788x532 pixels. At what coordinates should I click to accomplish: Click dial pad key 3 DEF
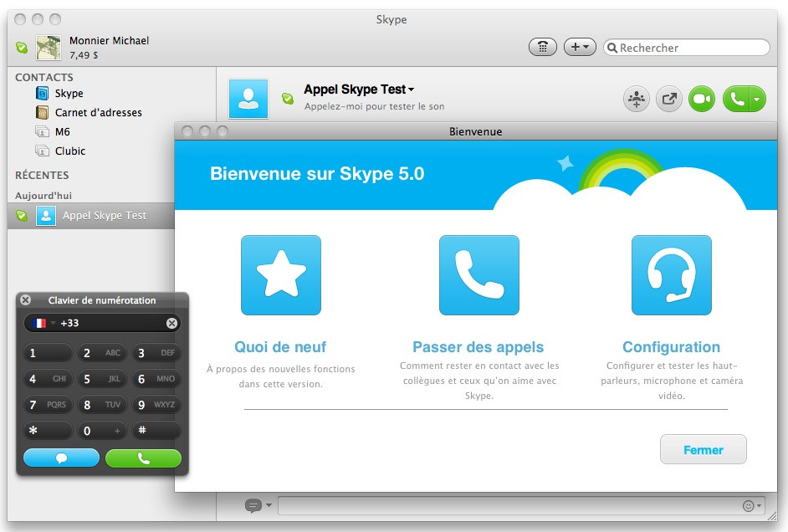pyautogui.click(x=156, y=353)
